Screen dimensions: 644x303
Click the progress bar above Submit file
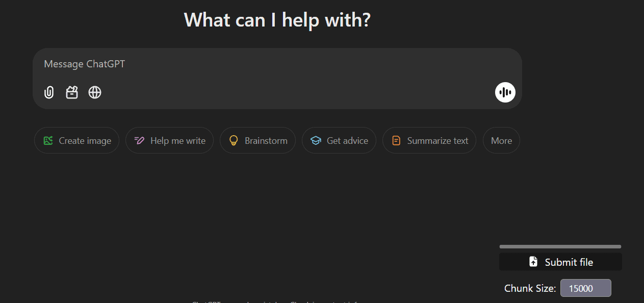point(560,246)
